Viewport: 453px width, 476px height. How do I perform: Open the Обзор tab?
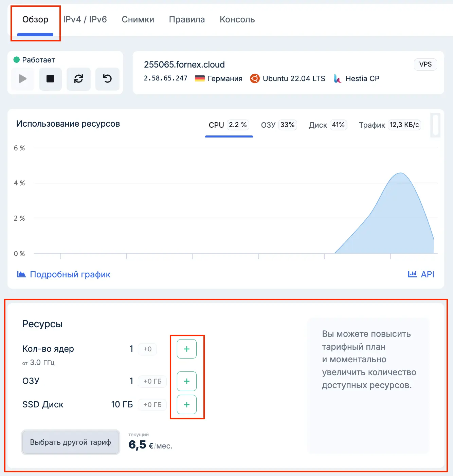[35, 20]
